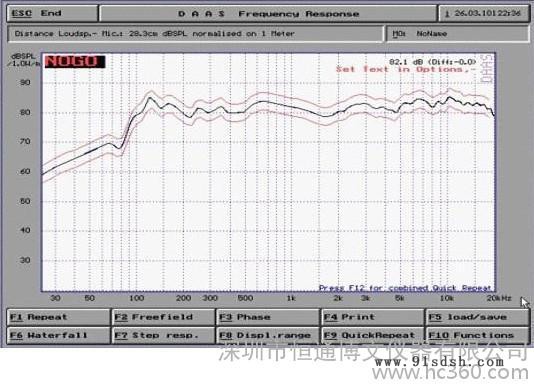Click the DAAS Frequency Response title bar

point(268,14)
